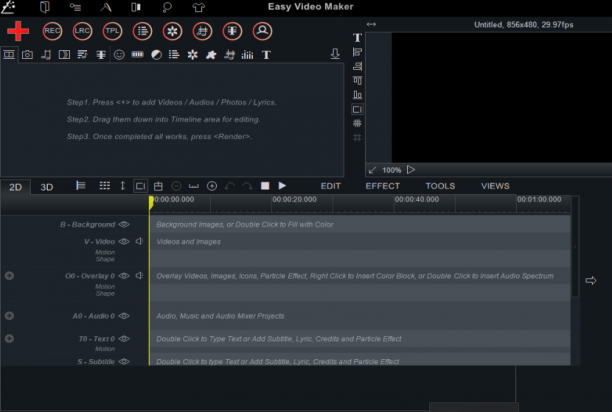Switch to the 3D tab
Image resolution: width=612 pixels, height=412 pixels.
click(47, 187)
